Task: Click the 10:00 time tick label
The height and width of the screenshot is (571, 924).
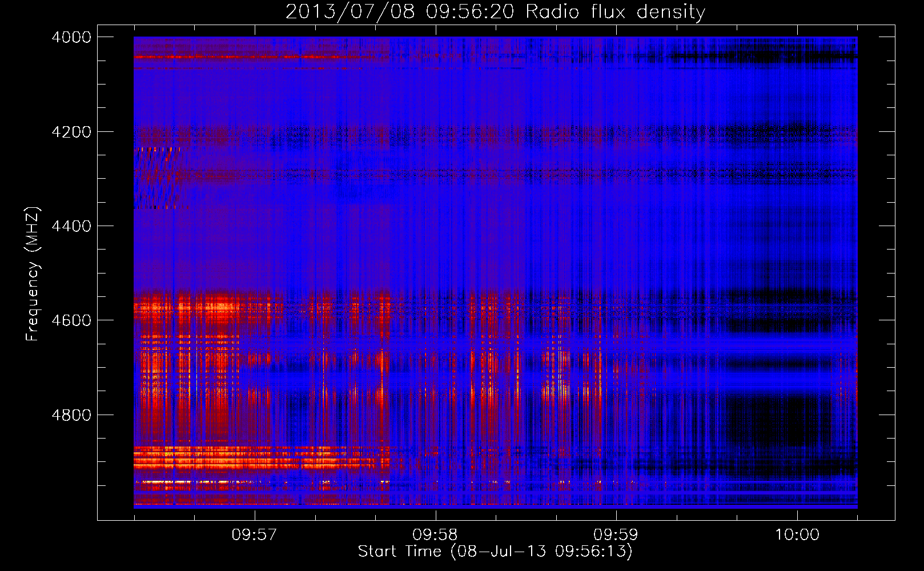Action: (797, 534)
